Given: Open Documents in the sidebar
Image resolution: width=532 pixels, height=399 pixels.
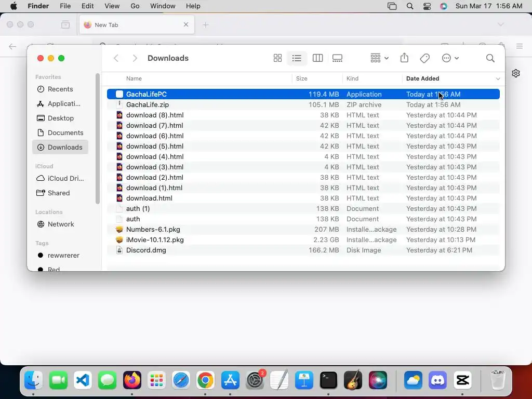Looking at the screenshot, I should (60, 132).
